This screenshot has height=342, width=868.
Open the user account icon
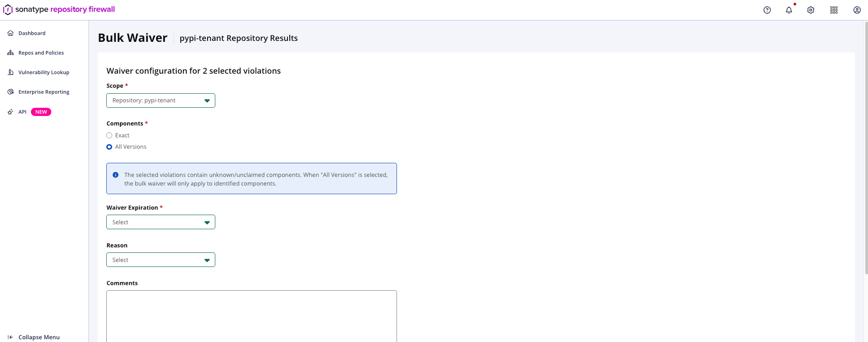pos(857,10)
